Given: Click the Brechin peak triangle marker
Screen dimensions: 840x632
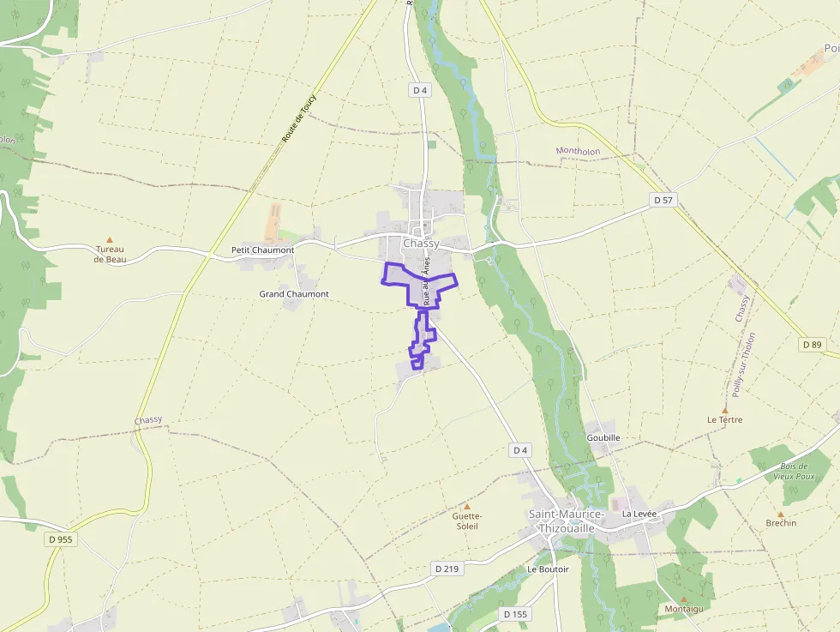Looking at the screenshot, I should 781,514.
